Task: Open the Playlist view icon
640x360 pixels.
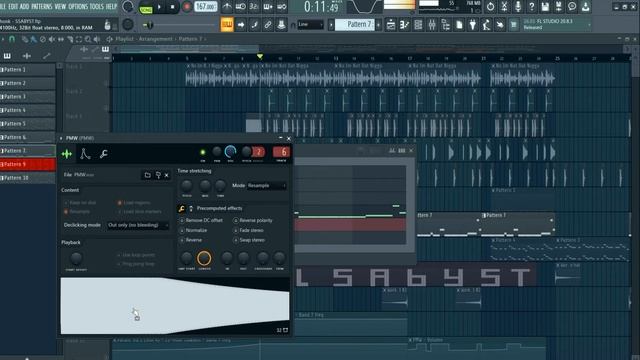Action: [391, 25]
